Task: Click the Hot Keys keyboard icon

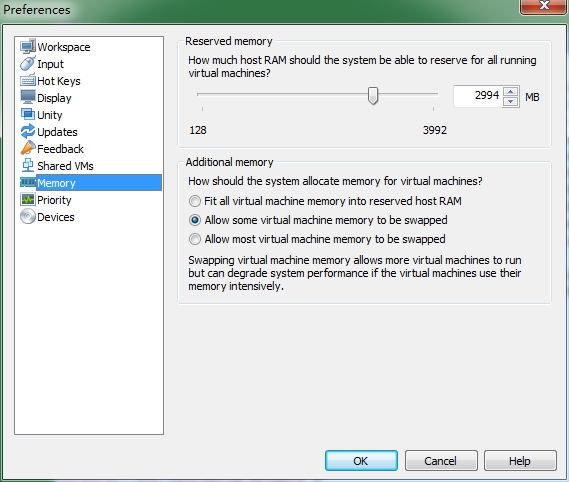Action: pos(28,81)
